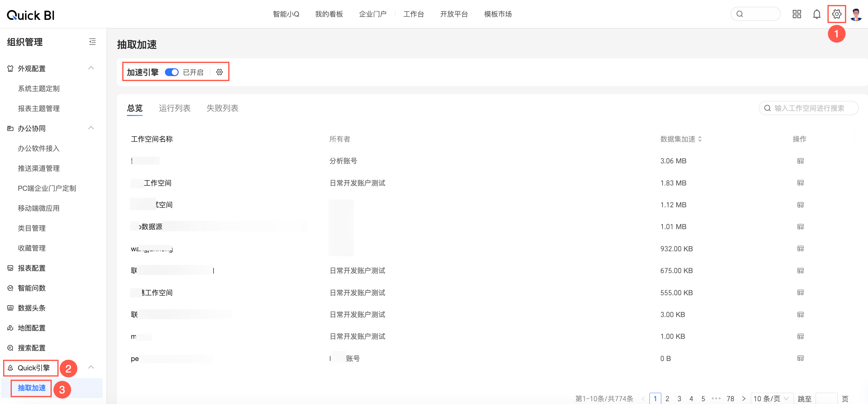The width and height of the screenshot is (868, 404).
Task: Open details icon for 555.00 KB row
Action: [x=800, y=292]
